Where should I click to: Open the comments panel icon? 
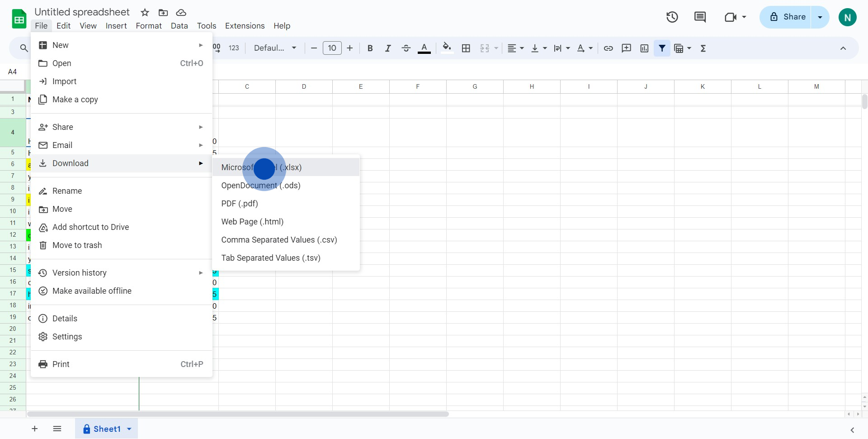coord(700,17)
